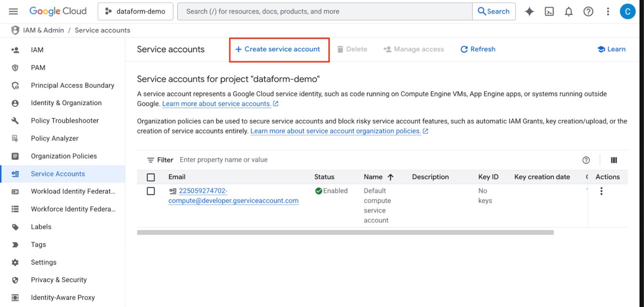Show column display options icon

[x=614, y=160]
